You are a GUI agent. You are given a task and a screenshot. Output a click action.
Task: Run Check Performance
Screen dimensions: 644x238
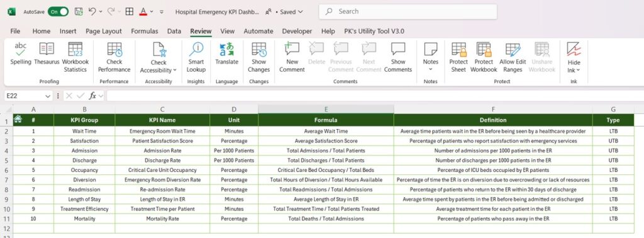coord(114,57)
